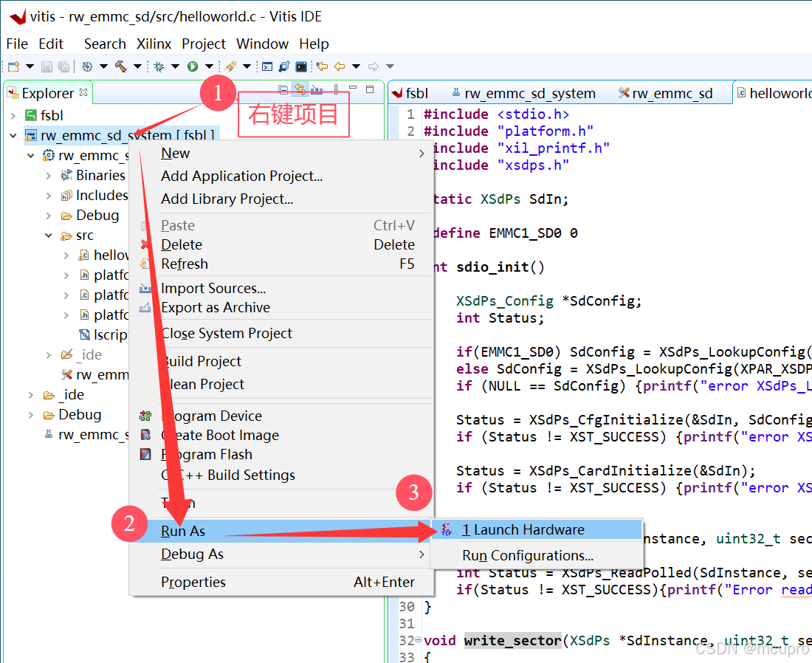Open the Explorer View Menu dots

pos(336,89)
